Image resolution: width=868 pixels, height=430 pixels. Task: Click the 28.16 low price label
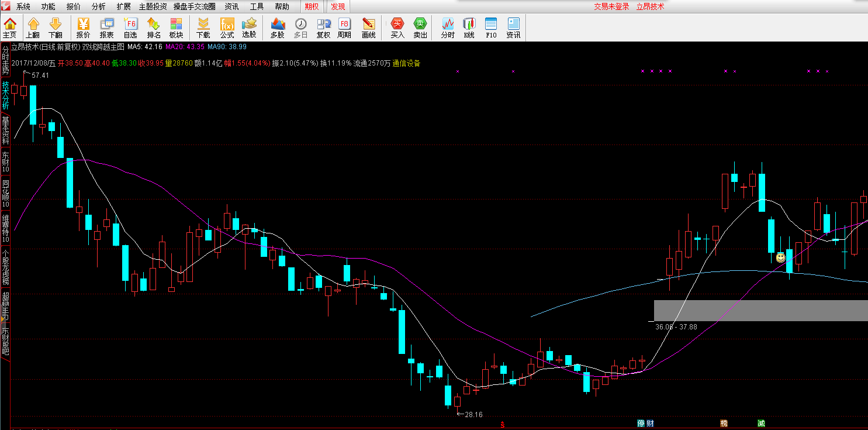point(473,415)
